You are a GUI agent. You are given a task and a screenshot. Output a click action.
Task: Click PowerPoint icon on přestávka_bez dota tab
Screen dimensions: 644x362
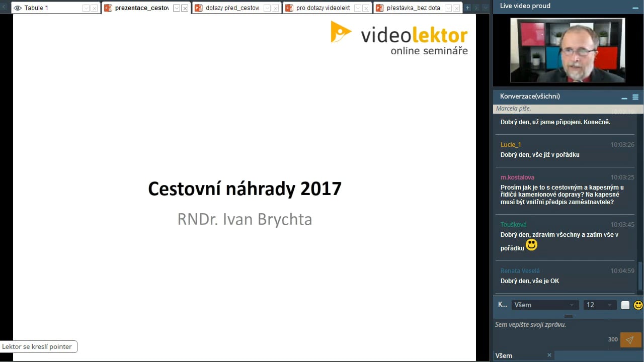pyautogui.click(x=380, y=8)
